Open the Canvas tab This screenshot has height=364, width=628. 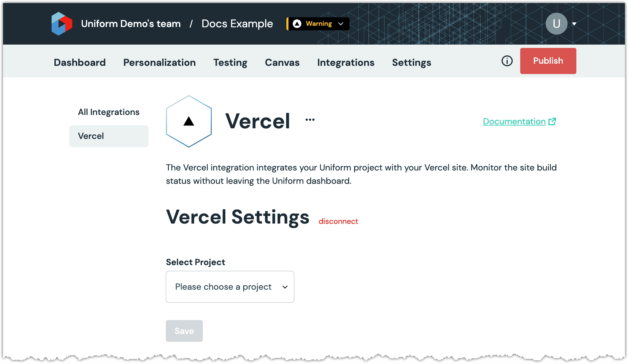click(x=282, y=62)
